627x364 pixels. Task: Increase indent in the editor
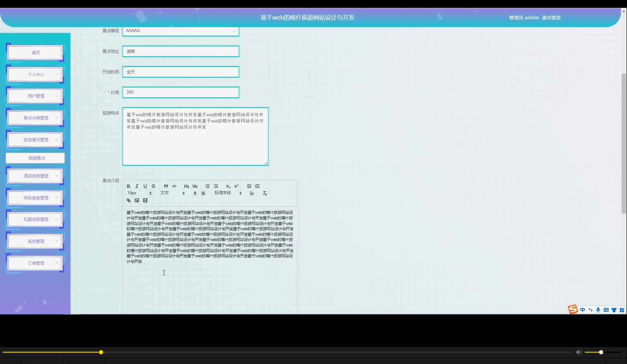257,186
